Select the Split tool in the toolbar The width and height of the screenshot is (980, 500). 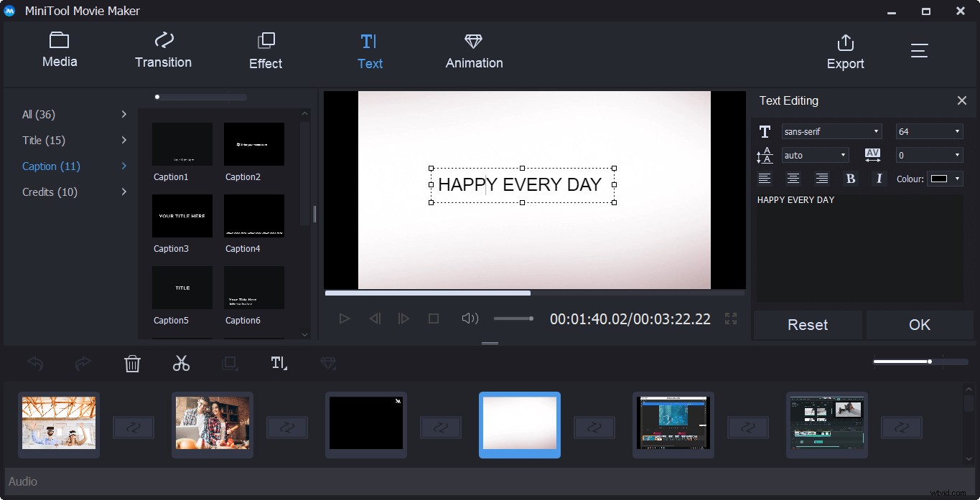pyautogui.click(x=181, y=364)
